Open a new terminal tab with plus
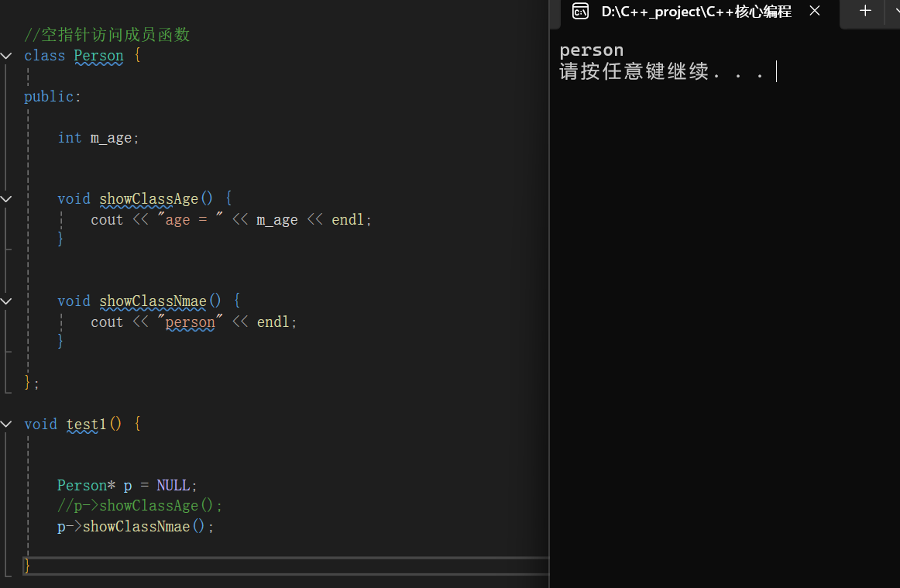 pos(865,10)
